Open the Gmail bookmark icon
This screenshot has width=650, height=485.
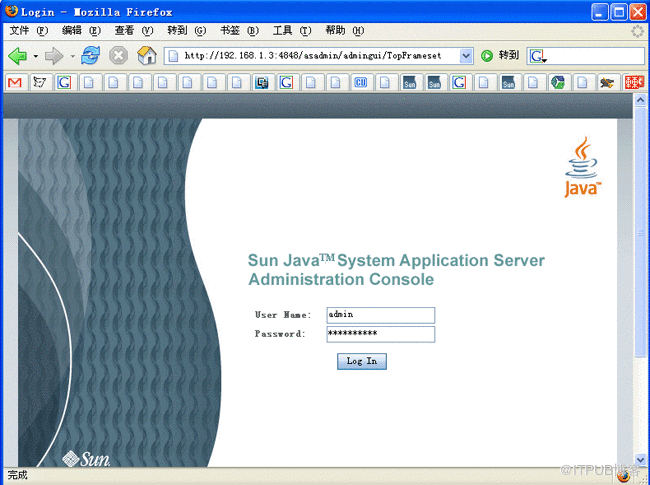pyautogui.click(x=15, y=82)
